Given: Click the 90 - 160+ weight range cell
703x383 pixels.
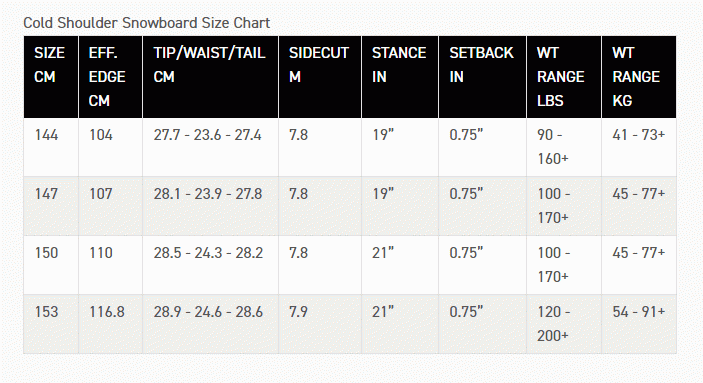Looking at the screenshot, I should tap(564, 147).
